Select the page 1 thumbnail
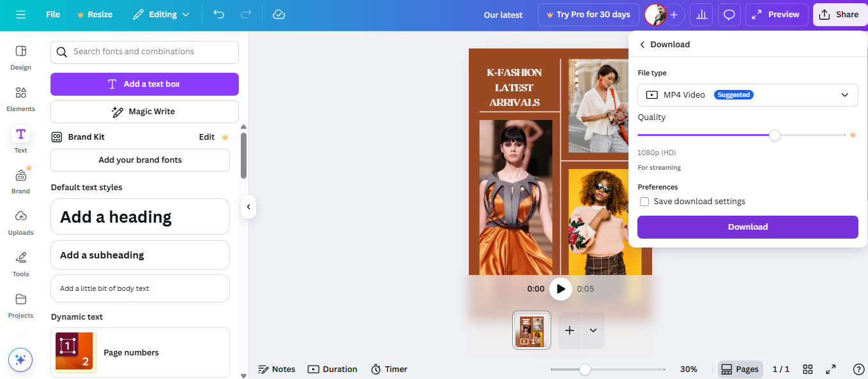868x379 pixels. click(531, 331)
